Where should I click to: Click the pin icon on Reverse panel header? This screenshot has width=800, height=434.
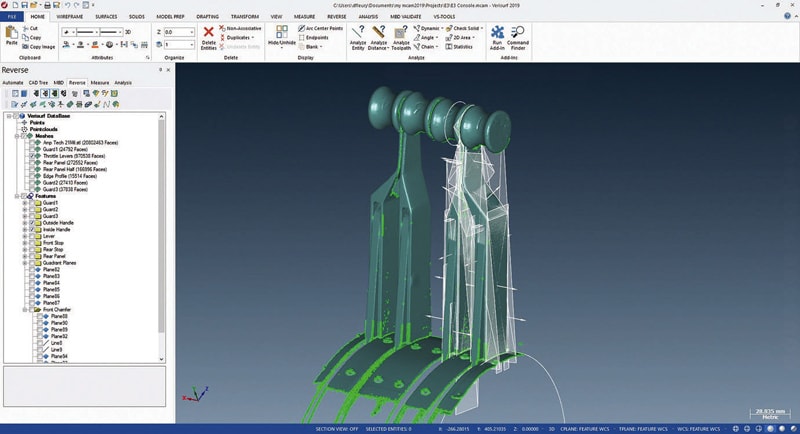coord(160,70)
